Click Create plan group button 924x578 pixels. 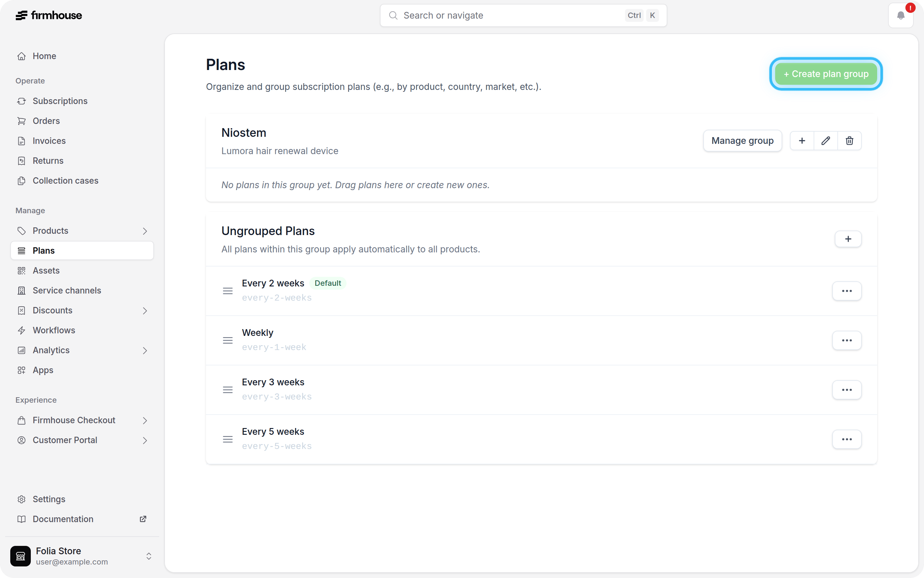[826, 74]
